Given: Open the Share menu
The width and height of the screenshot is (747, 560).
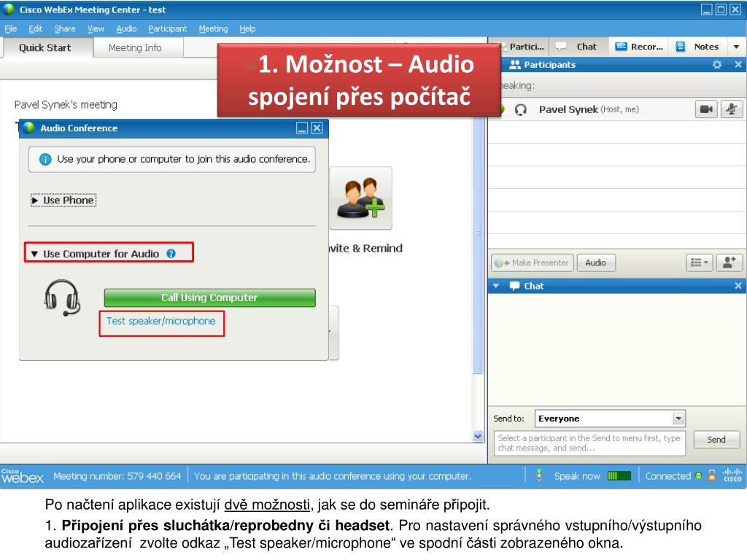Looking at the screenshot, I should (x=65, y=28).
